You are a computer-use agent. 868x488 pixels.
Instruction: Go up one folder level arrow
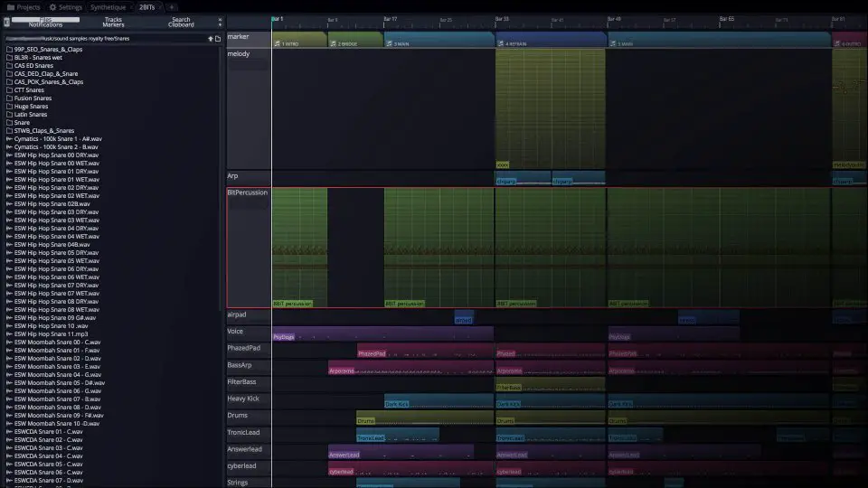click(x=211, y=39)
